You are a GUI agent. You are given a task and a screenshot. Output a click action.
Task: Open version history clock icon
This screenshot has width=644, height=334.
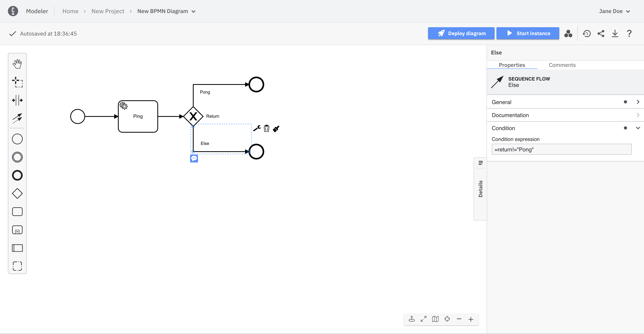[x=586, y=34]
